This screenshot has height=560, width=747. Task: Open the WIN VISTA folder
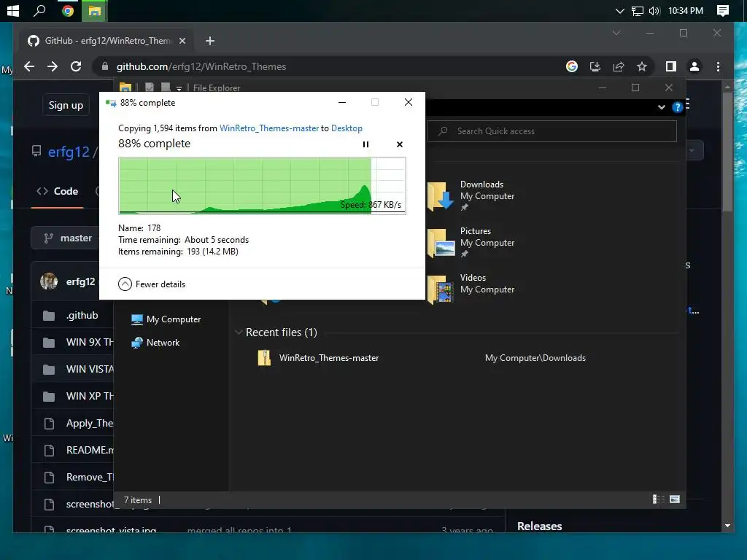click(90, 369)
